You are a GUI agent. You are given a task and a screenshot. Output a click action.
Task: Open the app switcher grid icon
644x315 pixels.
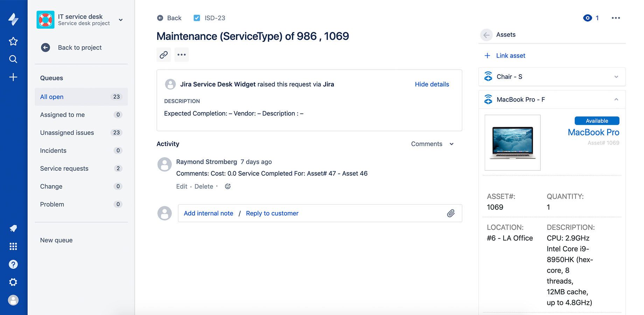tap(13, 246)
